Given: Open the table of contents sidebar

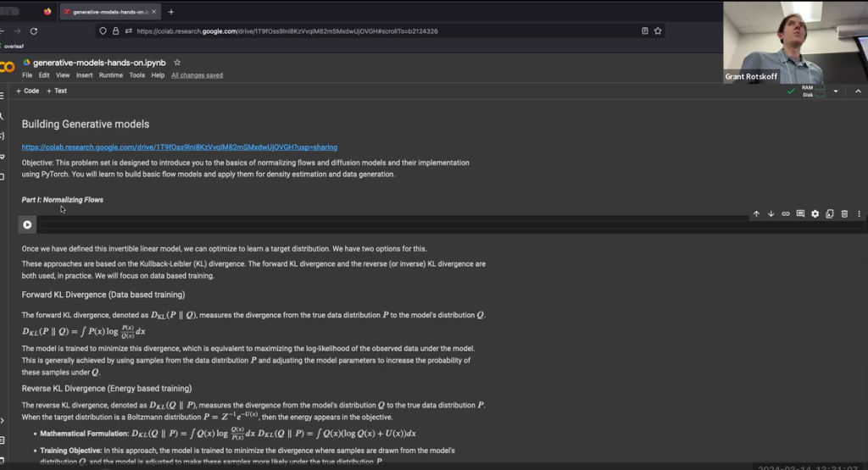Looking at the screenshot, I should point(3,96).
